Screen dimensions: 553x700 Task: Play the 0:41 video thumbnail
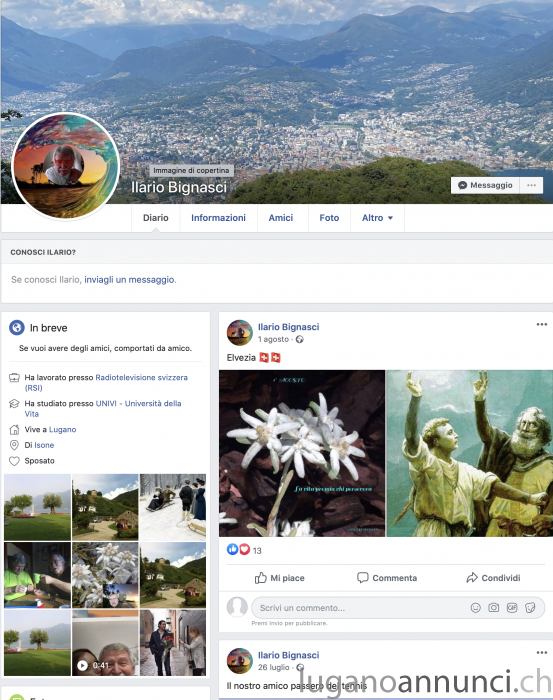[x=105, y=643]
